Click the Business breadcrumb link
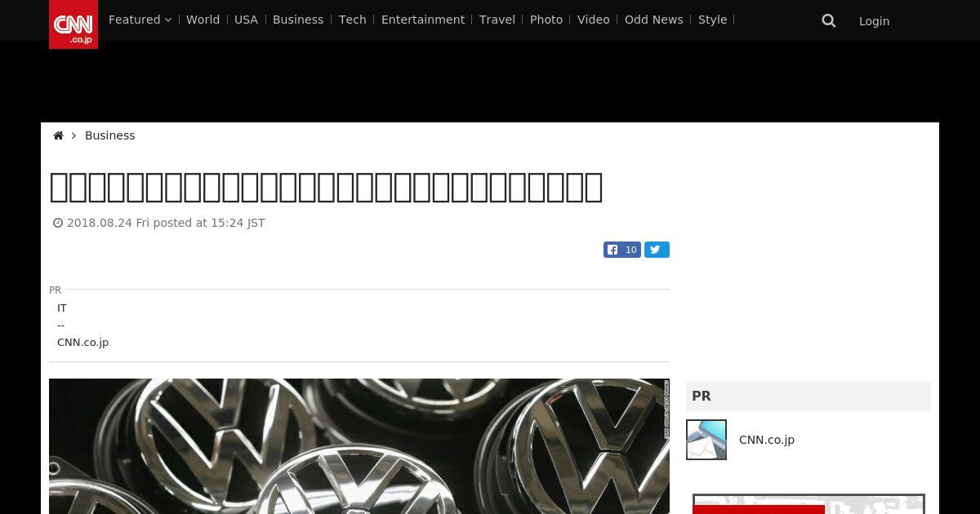Viewport: 980px width, 514px height. (x=110, y=135)
